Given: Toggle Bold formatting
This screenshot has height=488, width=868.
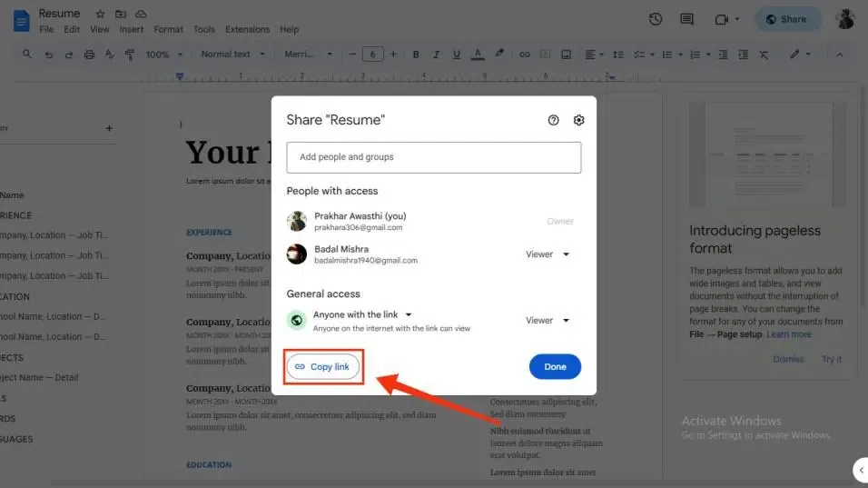Looking at the screenshot, I should point(416,55).
